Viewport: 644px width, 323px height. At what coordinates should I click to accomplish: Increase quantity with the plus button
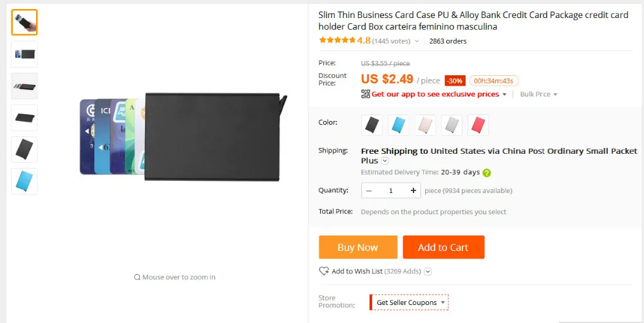click(x=413, y=190)
